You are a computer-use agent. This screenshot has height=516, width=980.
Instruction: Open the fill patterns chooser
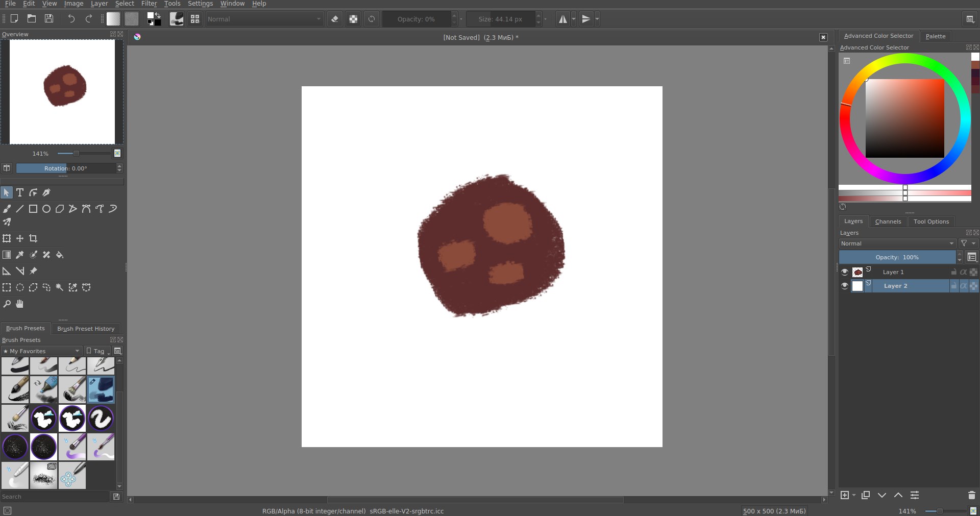[132, 19]
